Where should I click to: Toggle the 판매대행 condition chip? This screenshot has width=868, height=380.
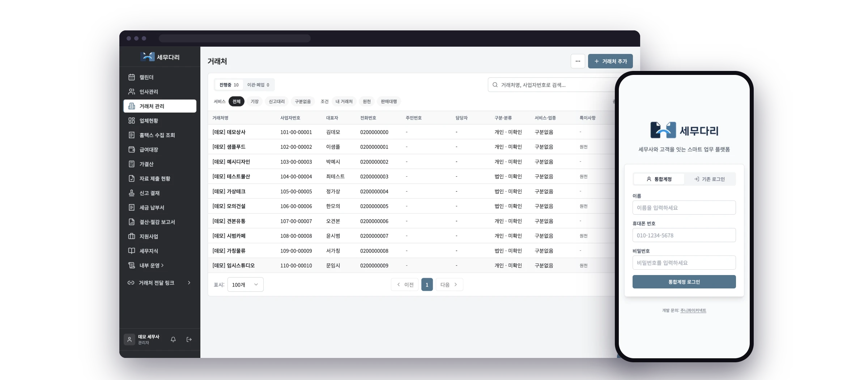click(389, 101)
